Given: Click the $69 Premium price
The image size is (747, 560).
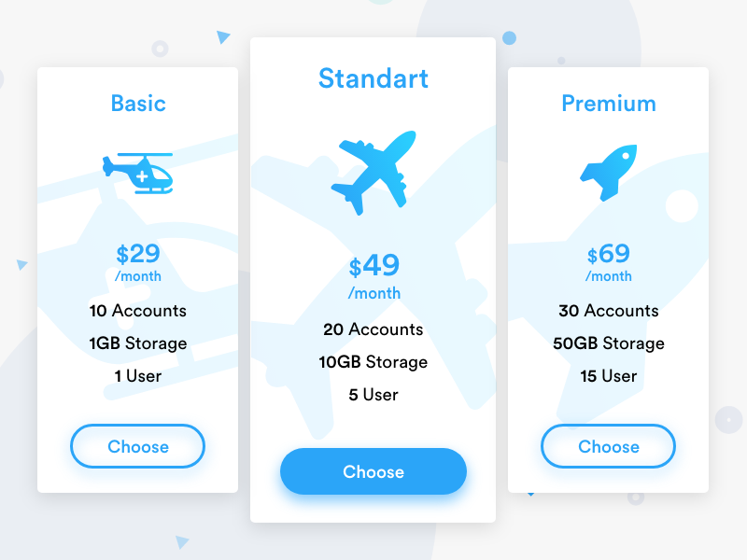Looking at the screenshot, I should (x=609, y=254).
